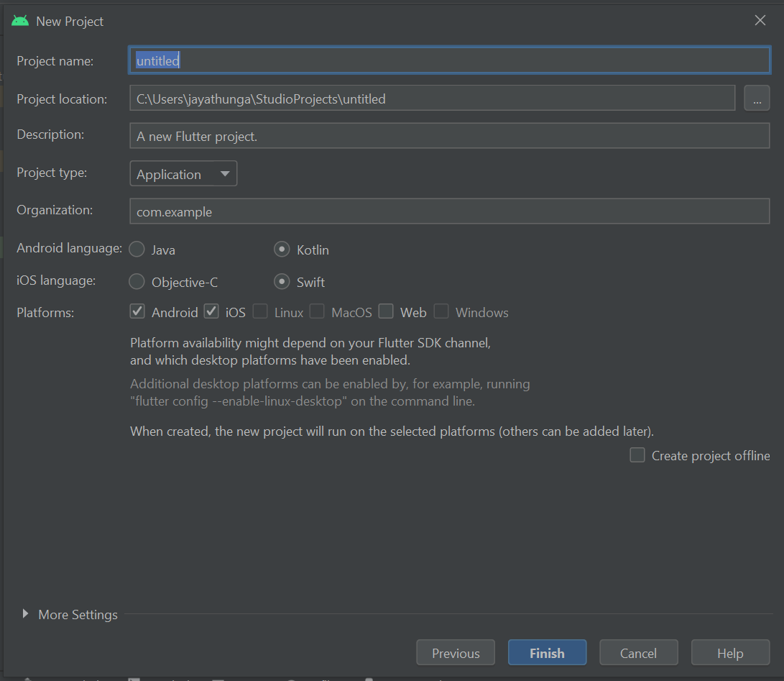
Task: Tick the Create project offline checkbox
Action: coord(637,455)
